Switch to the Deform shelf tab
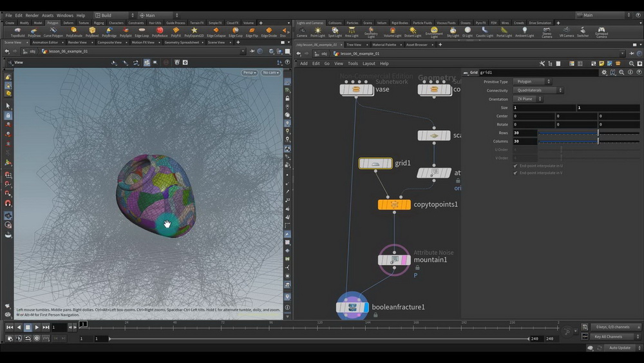 pos(68,23)
